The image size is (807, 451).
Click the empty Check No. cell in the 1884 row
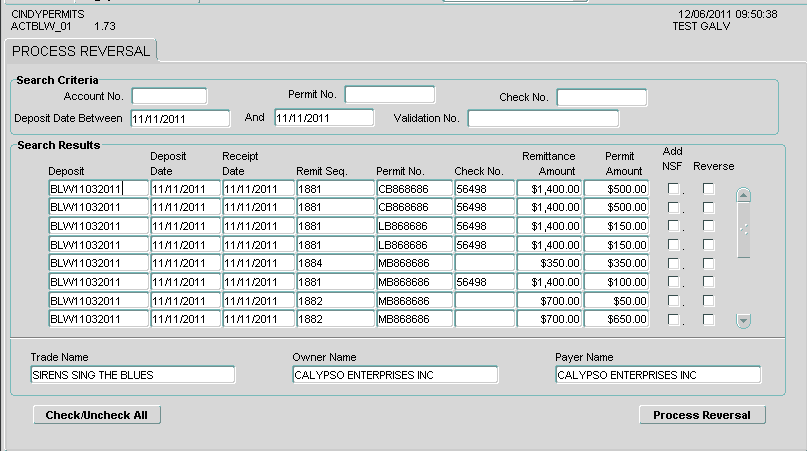point(484,263)
